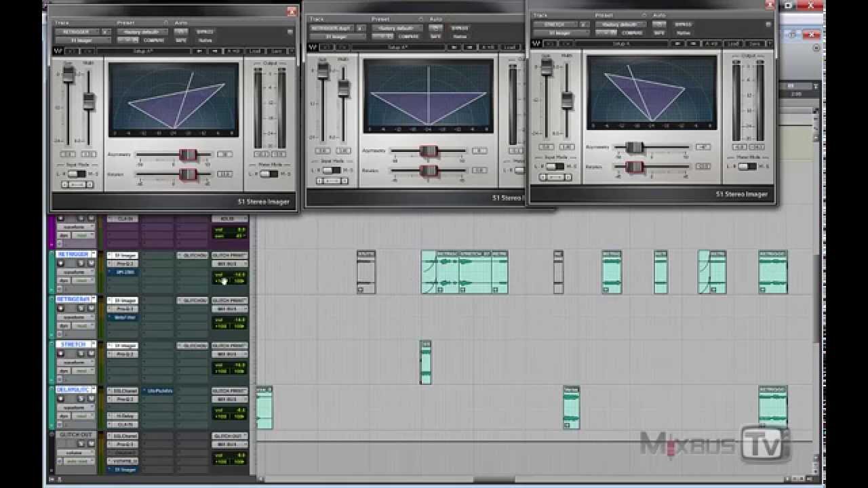Record-arm the DELAYGLITC track
Image resolution: width=868 pixels, height=488 pixels.
click(60, 399)
